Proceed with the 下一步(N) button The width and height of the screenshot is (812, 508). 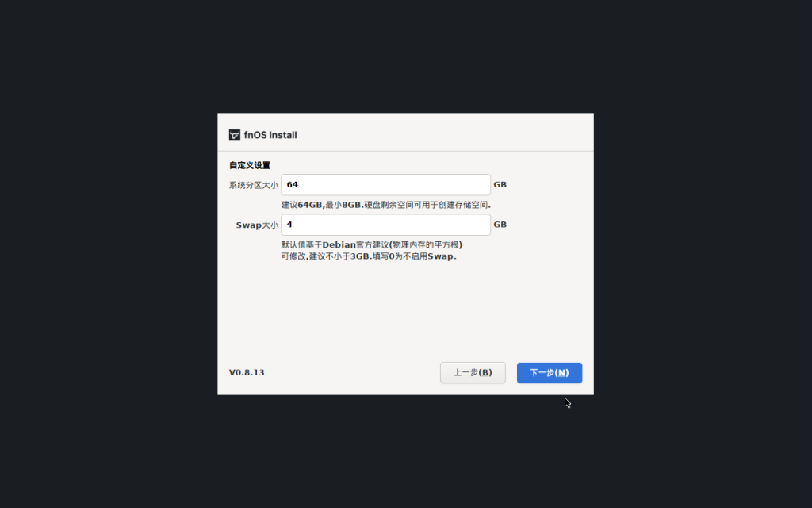tap(550, 373)
